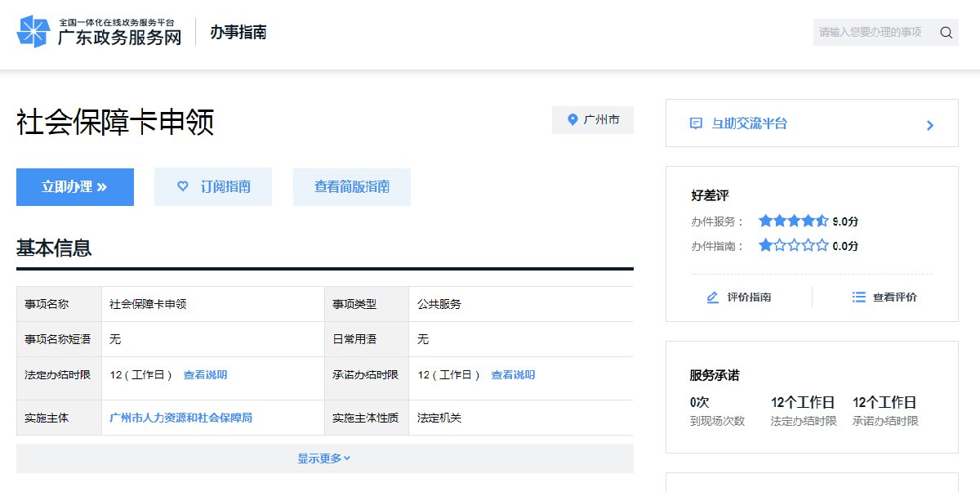Click the pencil icon for 评价指南

coord(713,297)
